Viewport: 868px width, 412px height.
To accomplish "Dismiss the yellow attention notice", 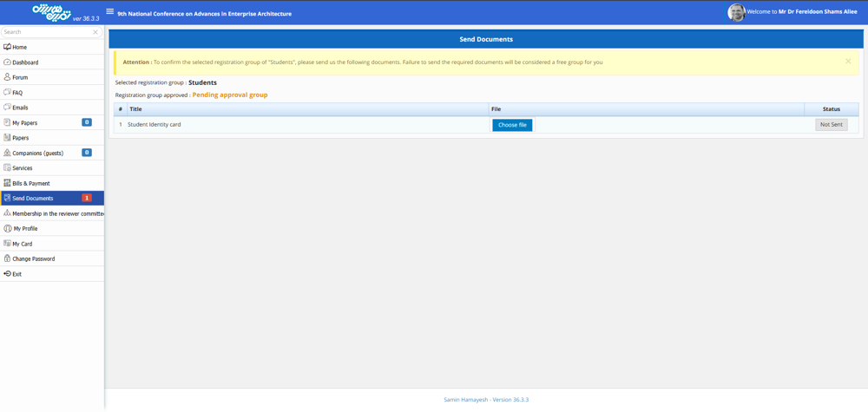I will click(848, 62).
